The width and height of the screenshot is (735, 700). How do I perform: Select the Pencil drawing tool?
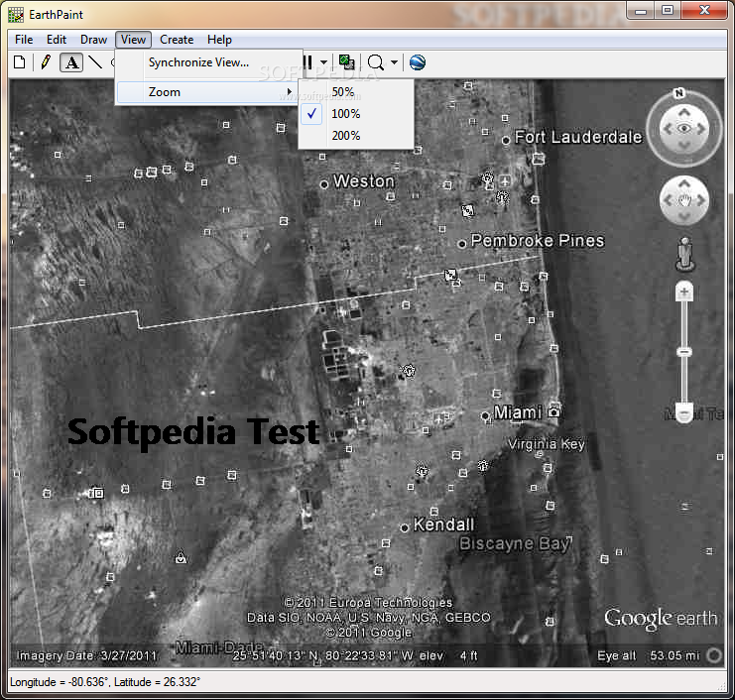coord(46,62)
